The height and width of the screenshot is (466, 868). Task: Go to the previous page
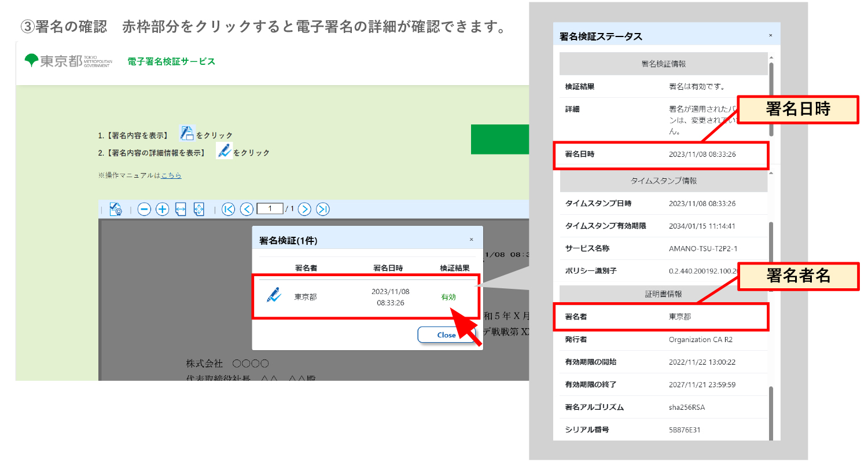pyautogui.click(x=247, y=210)
